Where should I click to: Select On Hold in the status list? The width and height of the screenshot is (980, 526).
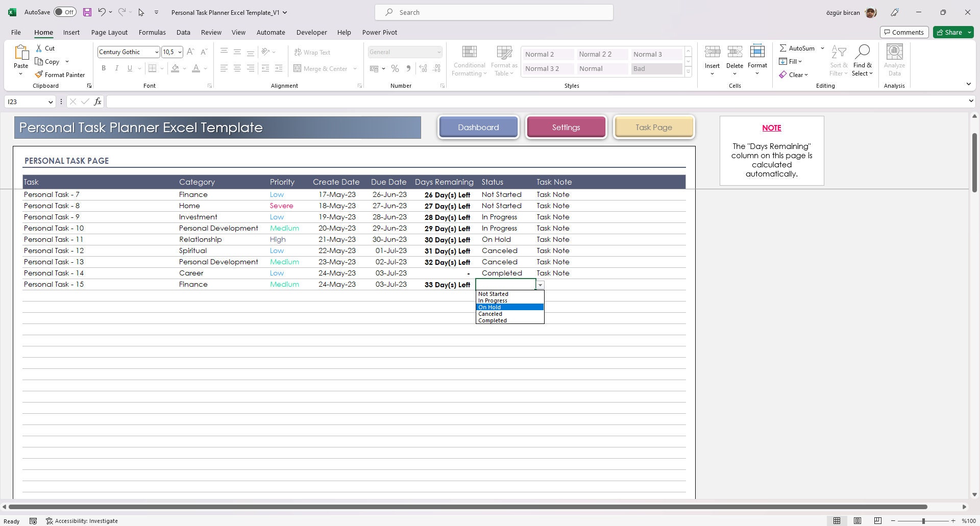(510, 307)
